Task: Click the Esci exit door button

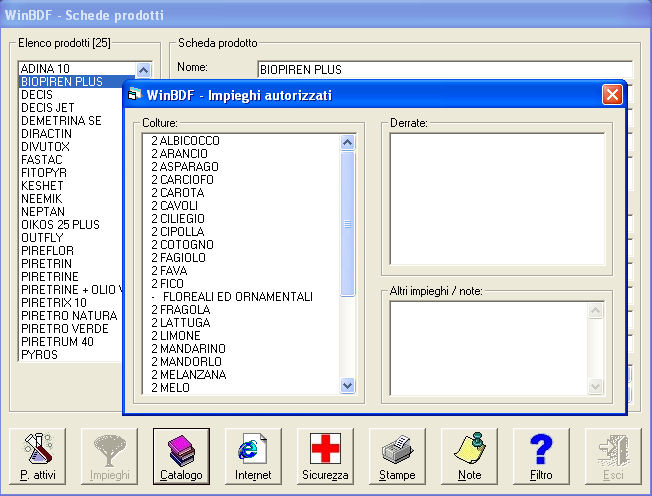Action: [613, 457]
